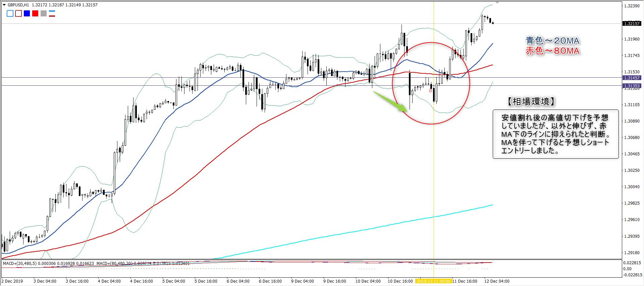Click the 6 Dec 04:00 time label
This screenshot has height=286, width=644.
click(x=238, y=281)
